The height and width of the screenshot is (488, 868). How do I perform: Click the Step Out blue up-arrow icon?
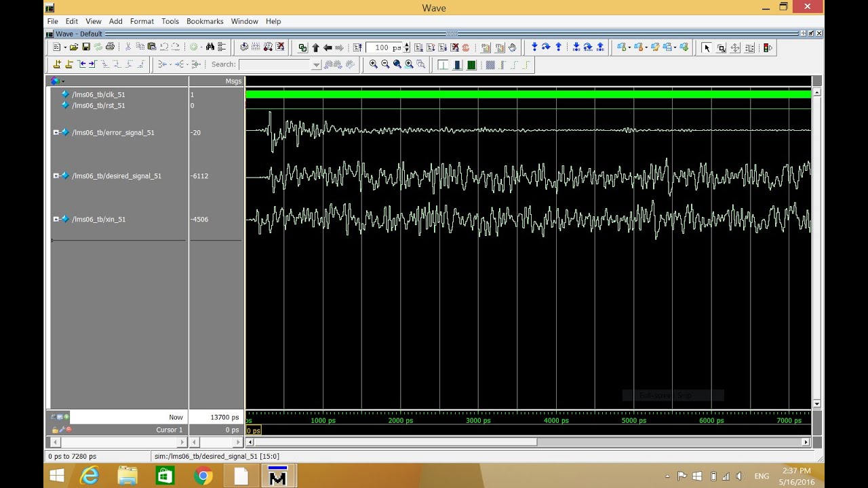(x=558, y=47)
